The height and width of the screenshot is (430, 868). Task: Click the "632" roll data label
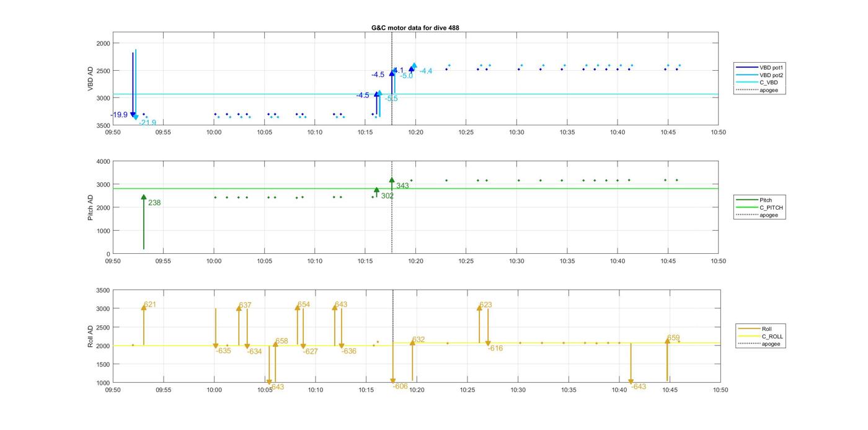[418, 340]
